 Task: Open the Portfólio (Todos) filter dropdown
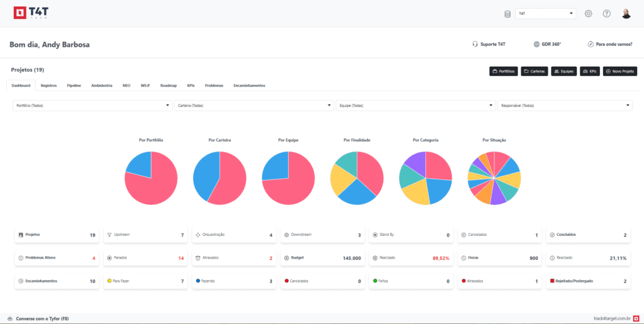pyautogui.click(x=92, y=106)
